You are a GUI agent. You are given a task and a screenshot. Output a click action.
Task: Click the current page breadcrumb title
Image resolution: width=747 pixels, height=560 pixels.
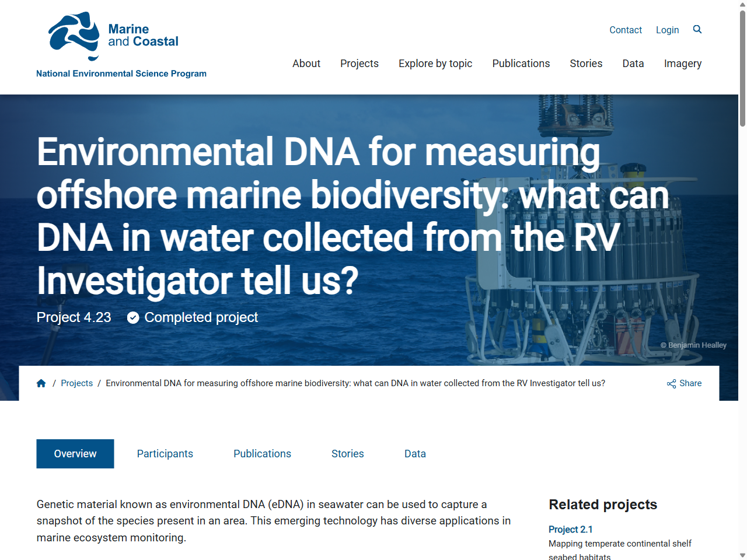(355, 383)
